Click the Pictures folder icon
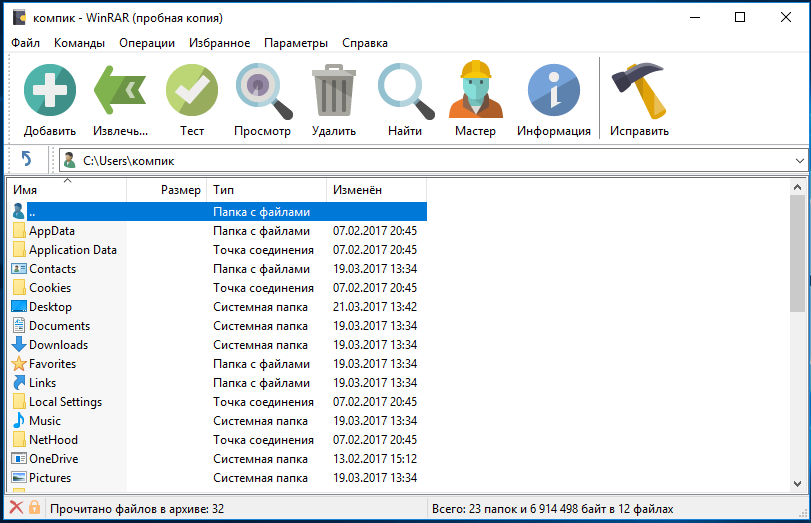 tap(19, 477)
